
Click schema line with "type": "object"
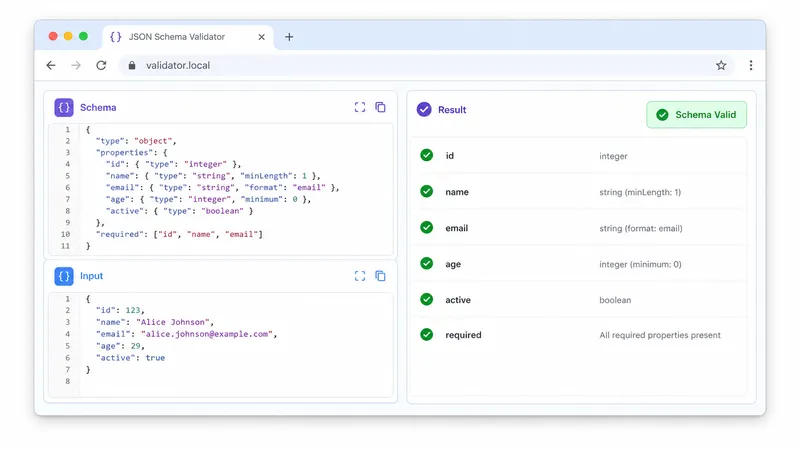[136, 141]
